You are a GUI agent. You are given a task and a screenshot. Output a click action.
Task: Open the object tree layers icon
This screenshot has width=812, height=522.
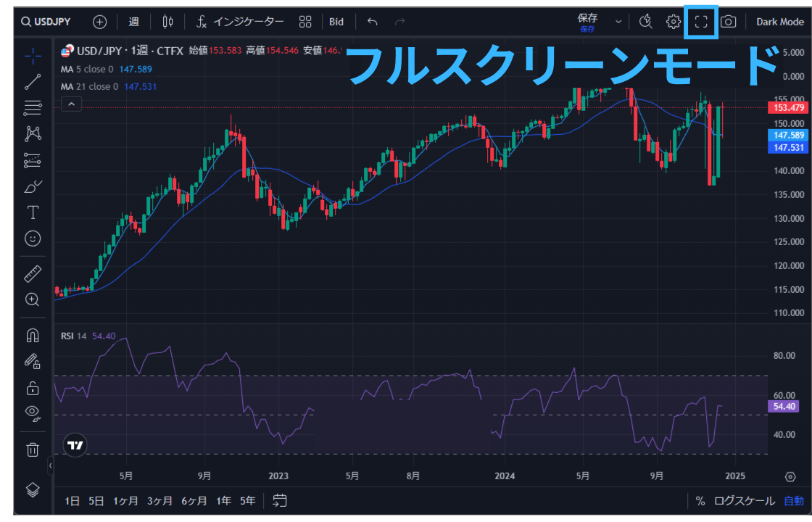(33, 489)
